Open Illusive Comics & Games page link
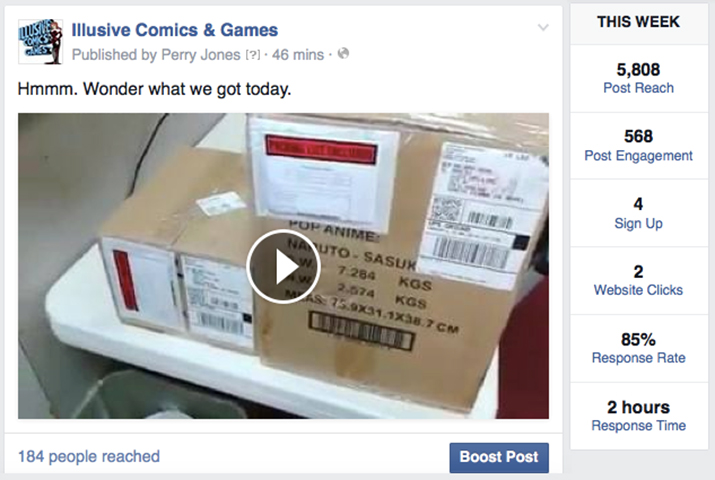The image size is (715, 480). click(x=175, y=30)
